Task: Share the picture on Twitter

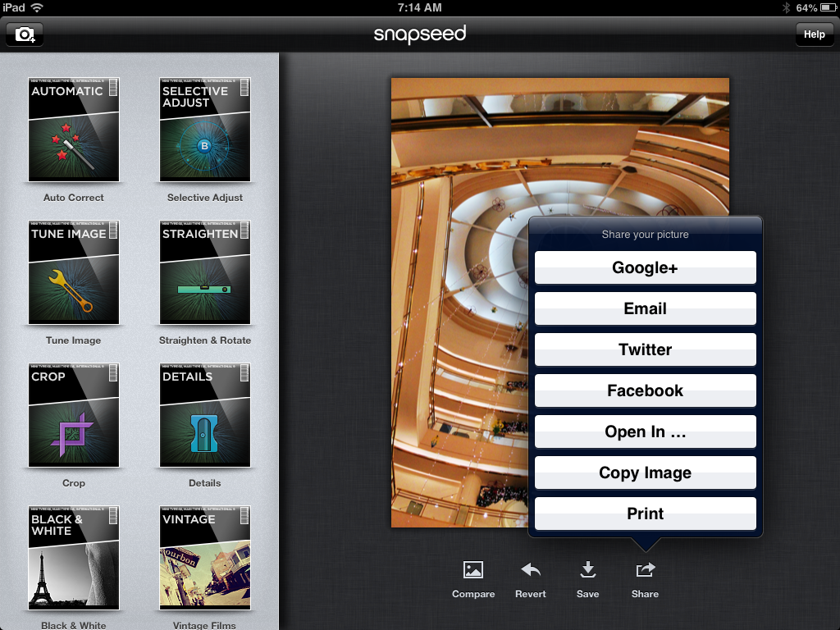Action: coord(645,349)
